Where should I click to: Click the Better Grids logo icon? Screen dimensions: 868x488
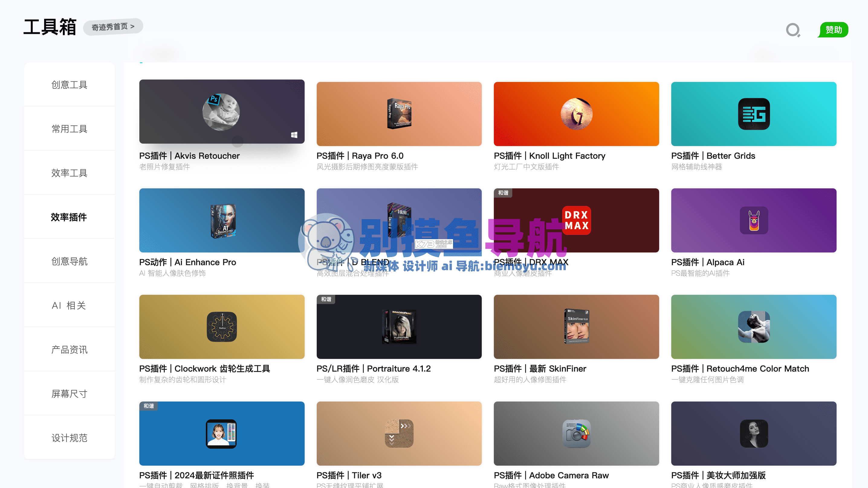point(754,114)
